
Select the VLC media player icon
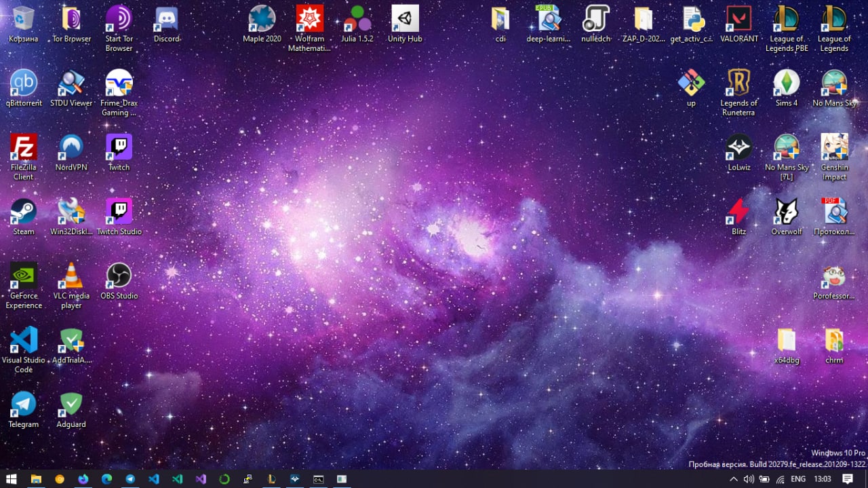(71, 286)
